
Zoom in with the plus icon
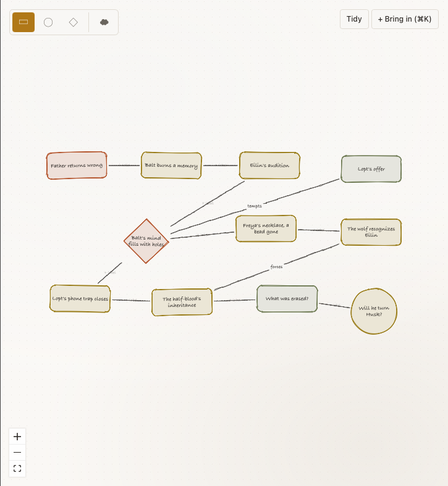[x=17, y=437]
